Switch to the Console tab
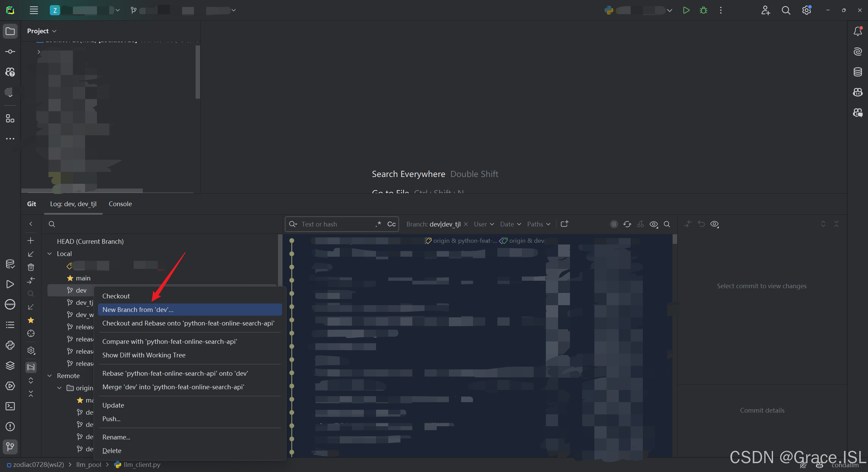Screen dimensions: 868x472 click(120, 204)
